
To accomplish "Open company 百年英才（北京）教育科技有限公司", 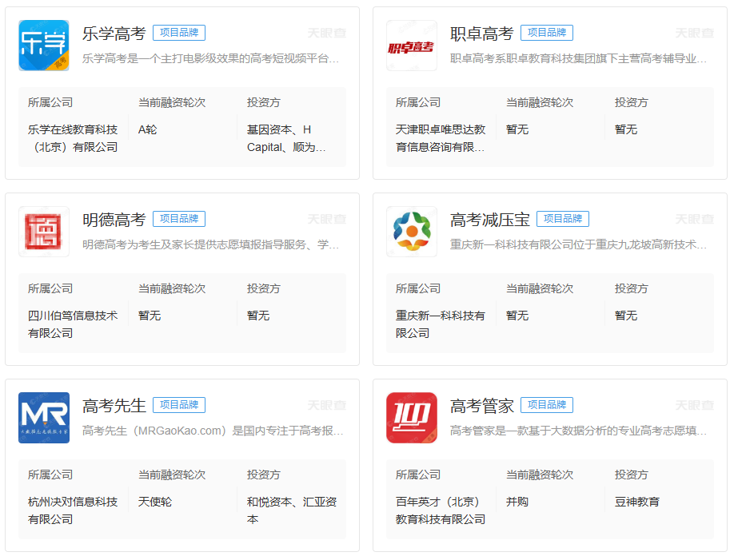I will click(x=441, y=510).
